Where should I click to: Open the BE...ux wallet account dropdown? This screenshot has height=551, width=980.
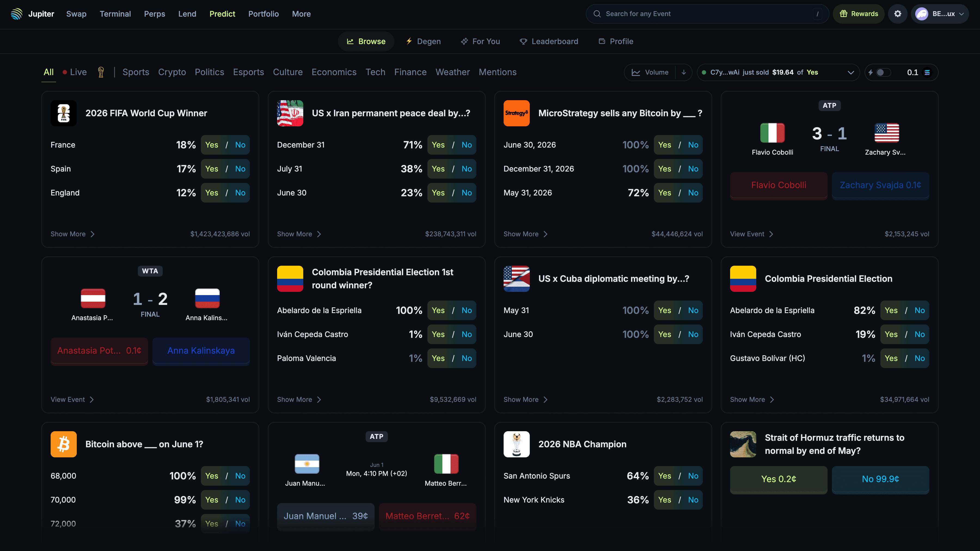[940, 14]
